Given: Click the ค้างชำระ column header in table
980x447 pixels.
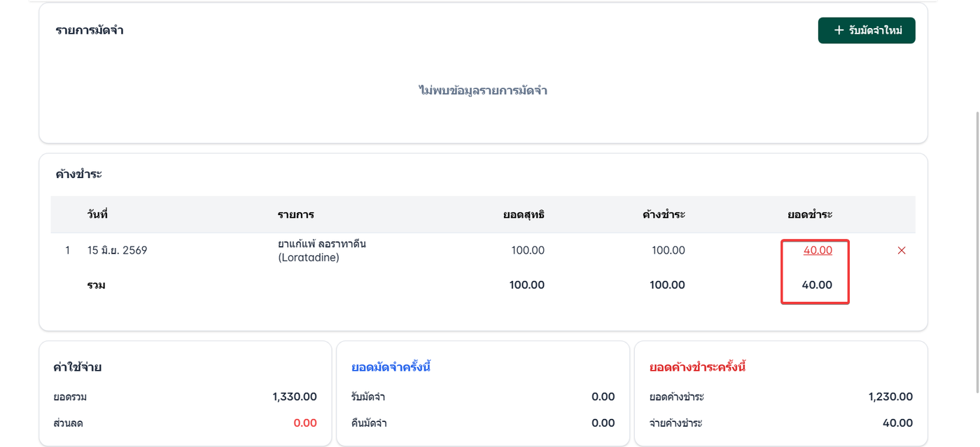Looking at the screenshot, I should tap(664, 214).
